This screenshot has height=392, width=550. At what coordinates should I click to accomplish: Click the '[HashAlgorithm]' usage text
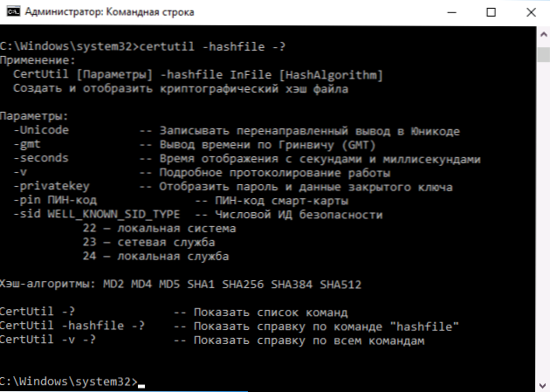(x=331, y=75)
